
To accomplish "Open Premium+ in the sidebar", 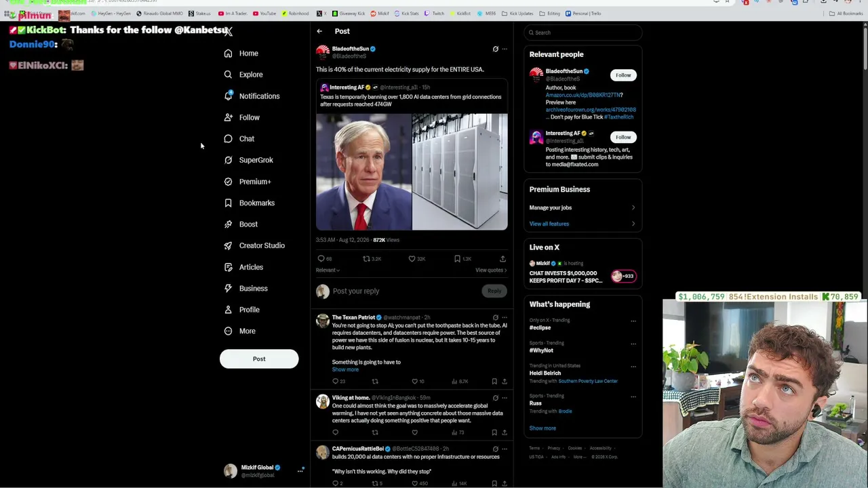I will point(248,182).
